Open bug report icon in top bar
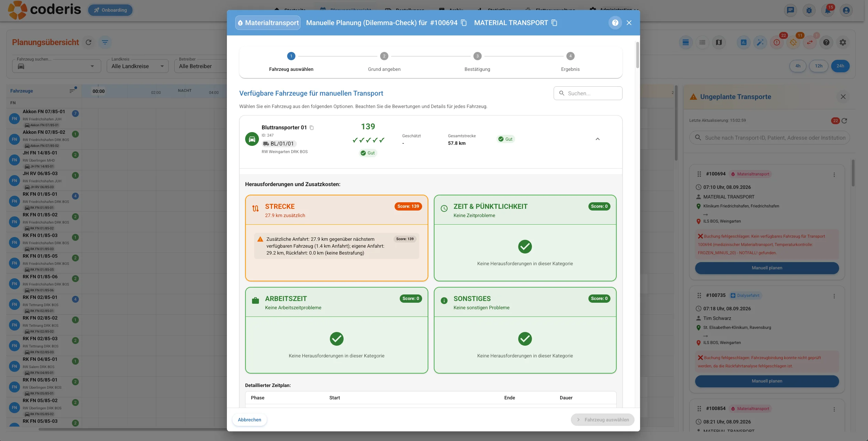 tap(809, 10)
